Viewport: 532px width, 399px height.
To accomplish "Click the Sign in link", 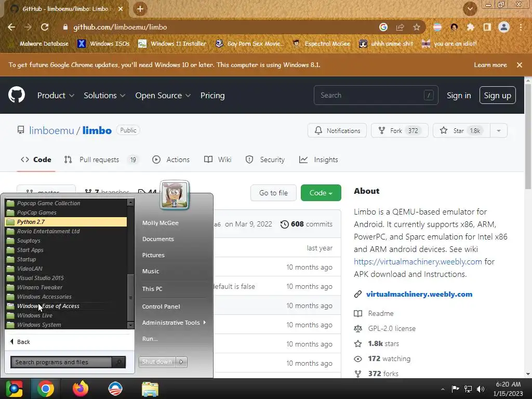I will click(x=459, y=96).
